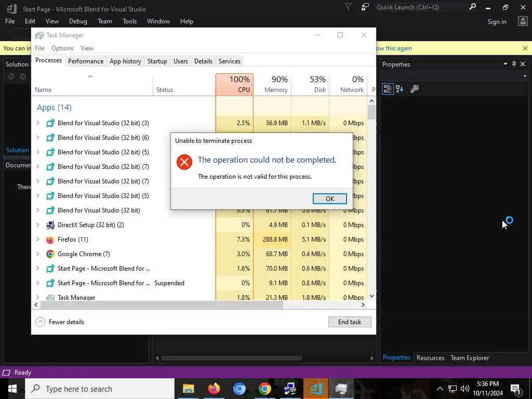The height and width of the screenshot is (399, 532).
Task: Click Categorized view icon in Properties panel
Action: (x=388, y=89)
